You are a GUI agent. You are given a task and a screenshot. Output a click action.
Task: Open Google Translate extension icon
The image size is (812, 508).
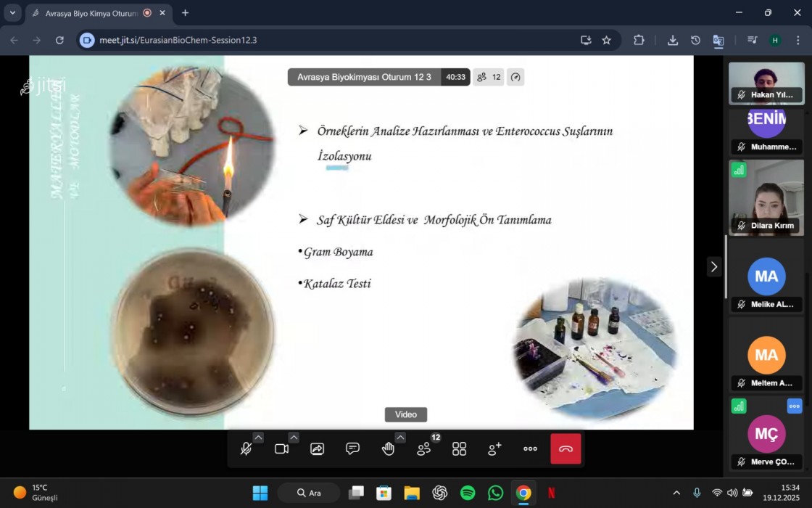click(718, 41)
